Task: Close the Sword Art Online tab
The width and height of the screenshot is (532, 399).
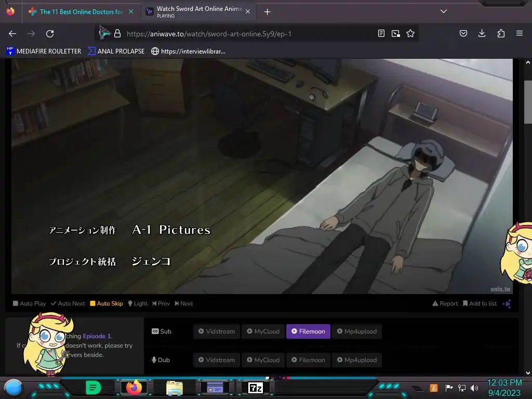Action: pyautogui.click(x=248, y=11)
